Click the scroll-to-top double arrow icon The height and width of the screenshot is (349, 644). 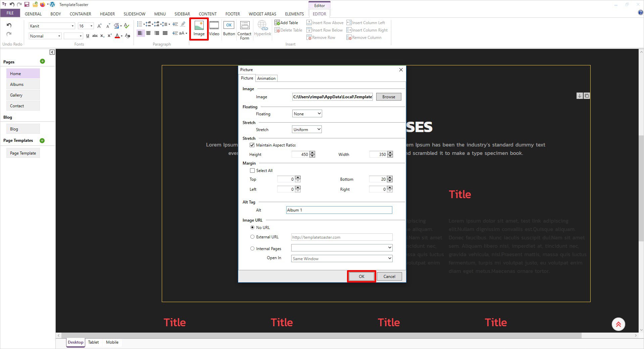618,324
